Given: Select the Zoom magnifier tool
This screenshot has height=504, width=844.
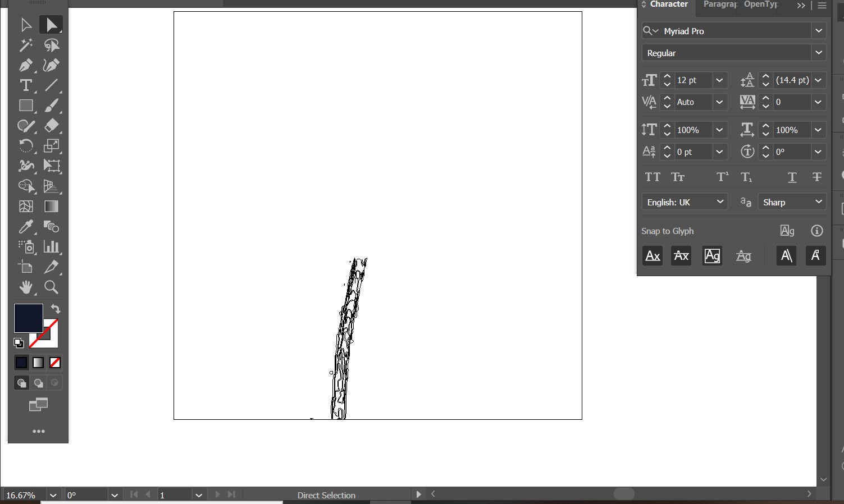Looking at the screenshot, I should (x=52, y=287).
